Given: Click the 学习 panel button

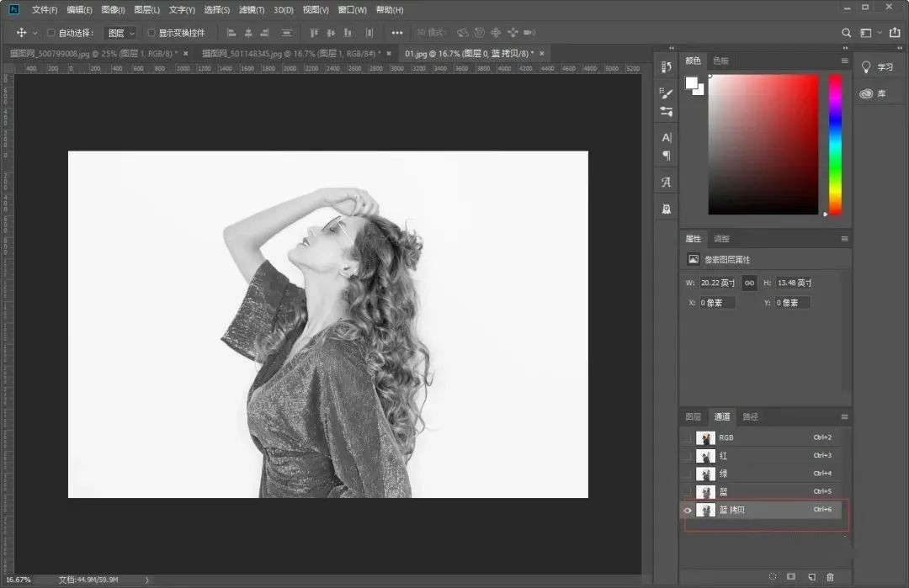Looking at the screenshot, I should (x=877, y=66).
